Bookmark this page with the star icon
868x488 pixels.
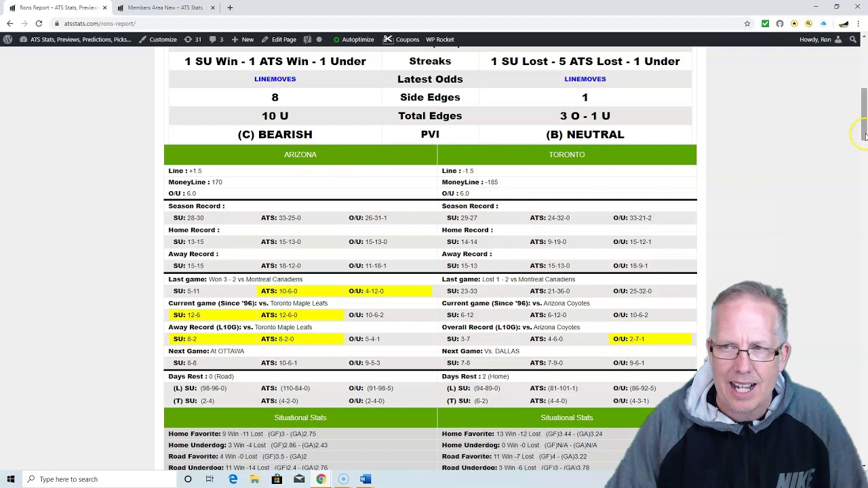(747, 24)
